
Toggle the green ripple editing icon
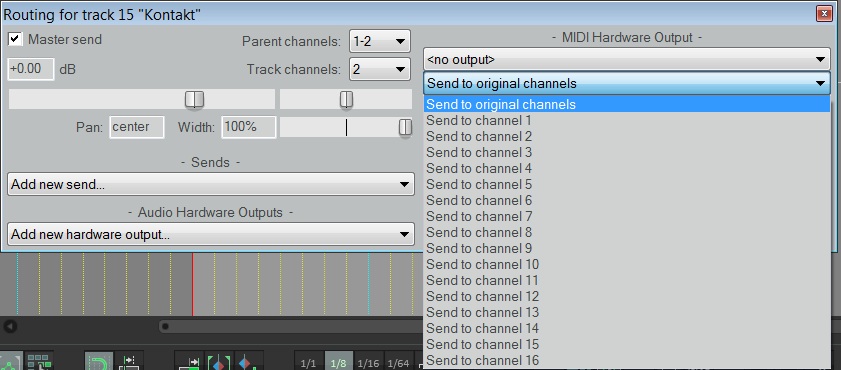click(x=99, y=361)
